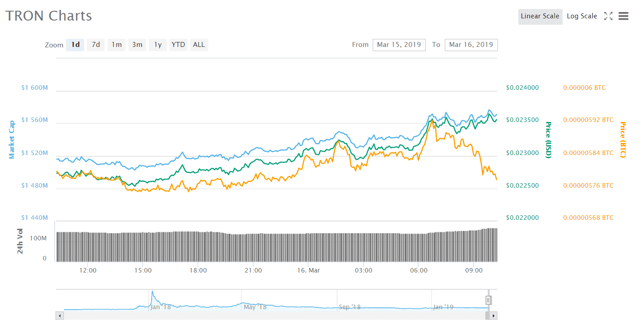Click the 15:00 time axis label
Image resolution: width=644 pixels, height=323 pixels.
pyautogui.click(x=143, y=271)
